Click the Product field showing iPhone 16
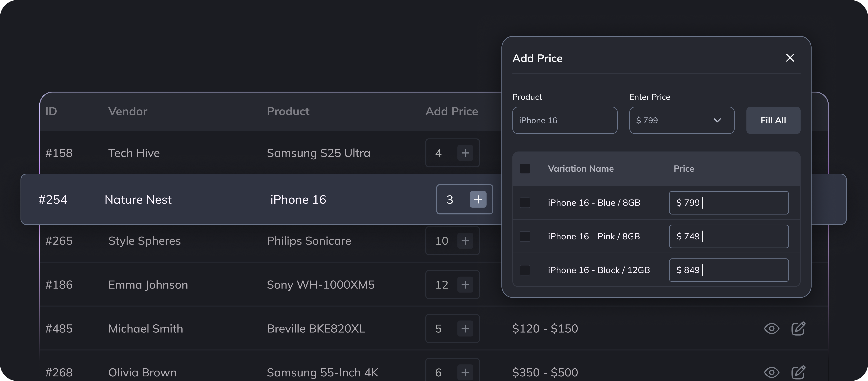Image resolution: width=868 pixels, height=381 pixels. tap(565, 120)
